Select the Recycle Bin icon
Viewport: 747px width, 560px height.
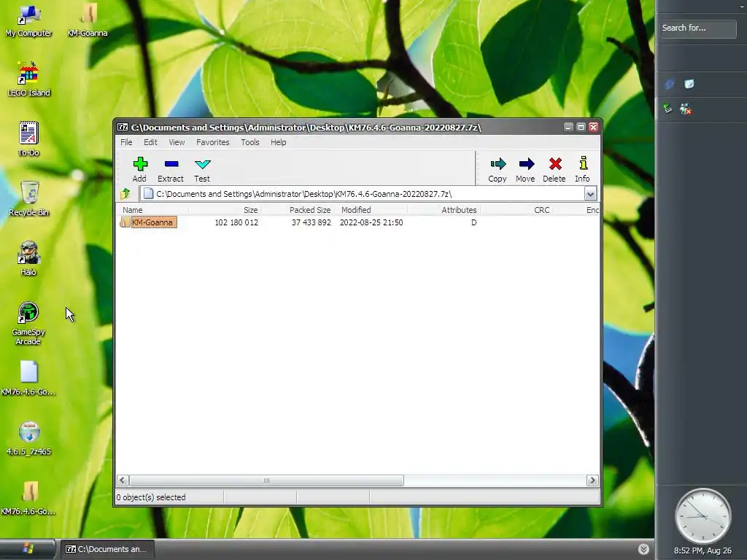tap(29, 192)
